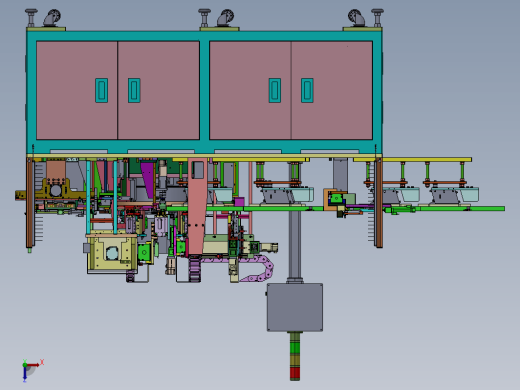The height and width of the screenshot is (390, 520).
Task: Click the leftmost pink cabinet door panel
Action: [77, 90]
